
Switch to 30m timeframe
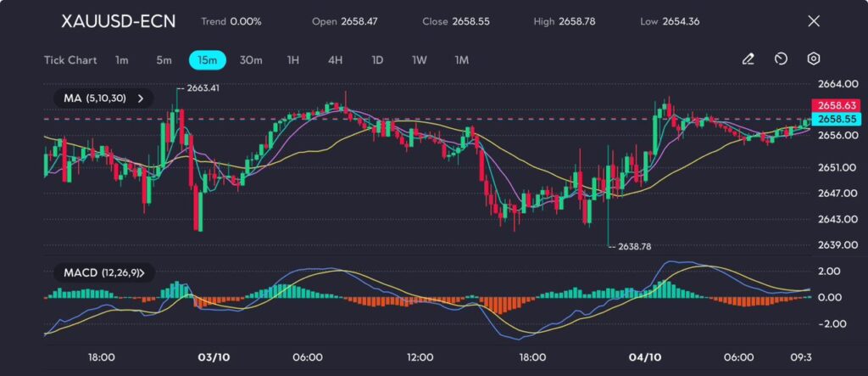point(251,60)
